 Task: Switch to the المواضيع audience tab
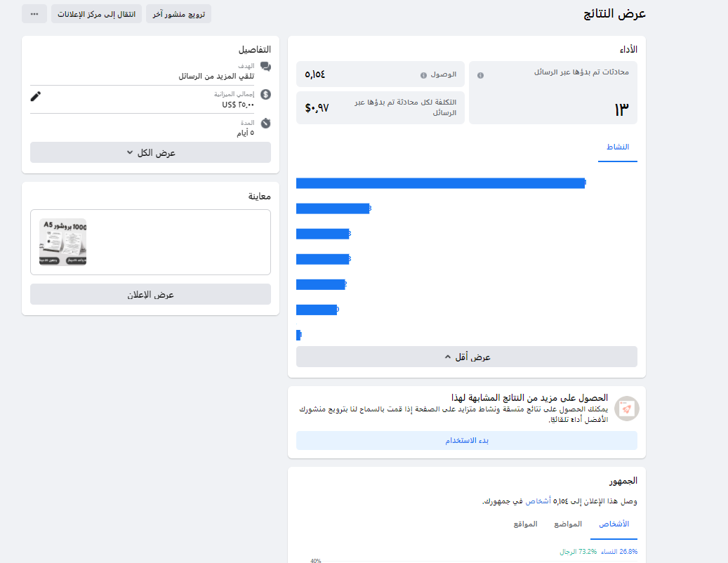pyautogui.click(x=568, y=524)
